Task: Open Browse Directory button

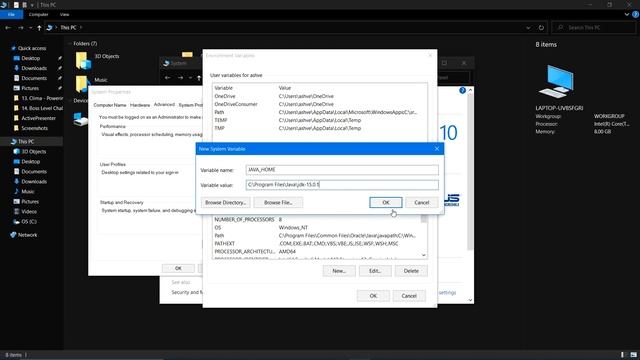Action: tap(225, 202)
